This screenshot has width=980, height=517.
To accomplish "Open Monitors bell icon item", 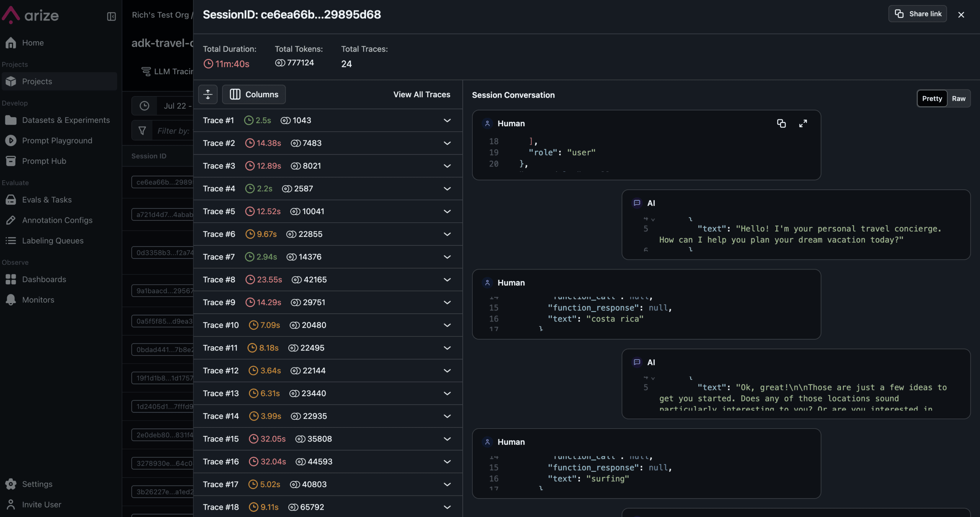I will [38, 300].
